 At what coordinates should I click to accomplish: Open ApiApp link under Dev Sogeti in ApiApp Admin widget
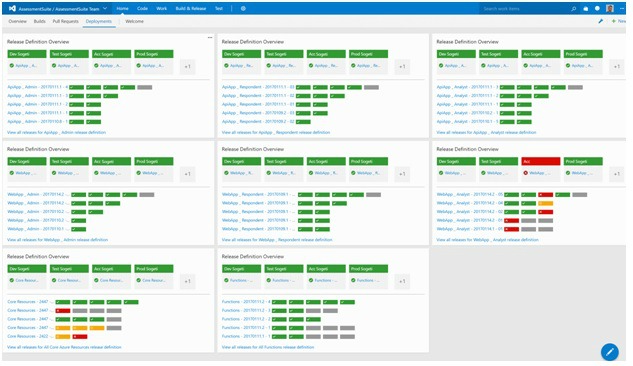point(26,65)
